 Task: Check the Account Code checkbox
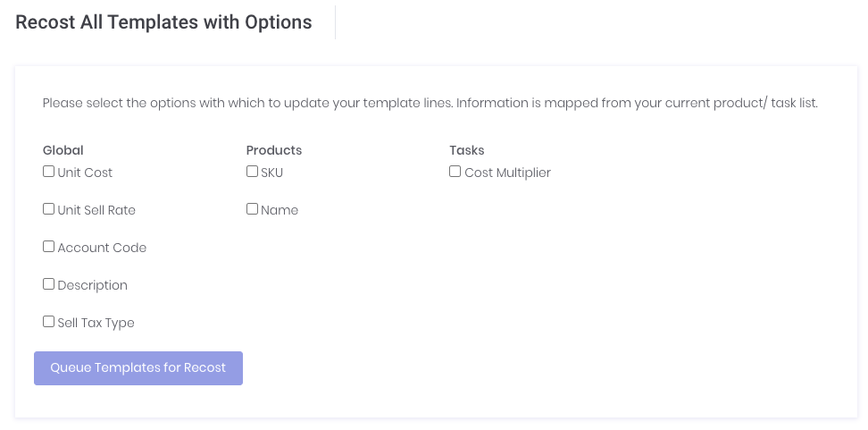tap(49, 247)
